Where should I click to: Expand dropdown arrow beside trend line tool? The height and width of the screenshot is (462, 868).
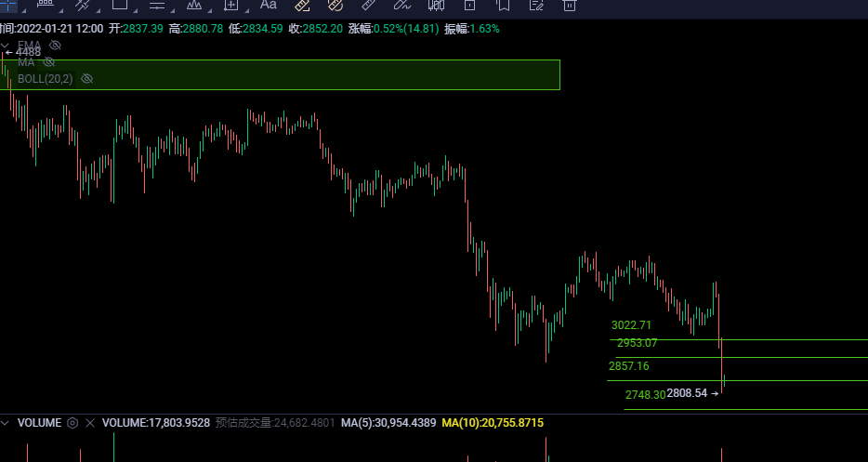pyautogui.click(x=98, y=10)
